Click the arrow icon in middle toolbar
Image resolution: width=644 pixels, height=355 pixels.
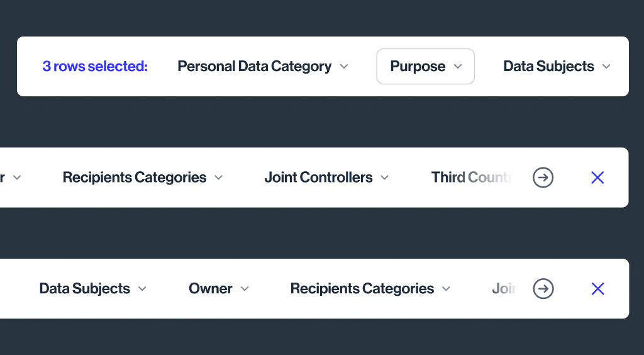(x=543, y=178)
